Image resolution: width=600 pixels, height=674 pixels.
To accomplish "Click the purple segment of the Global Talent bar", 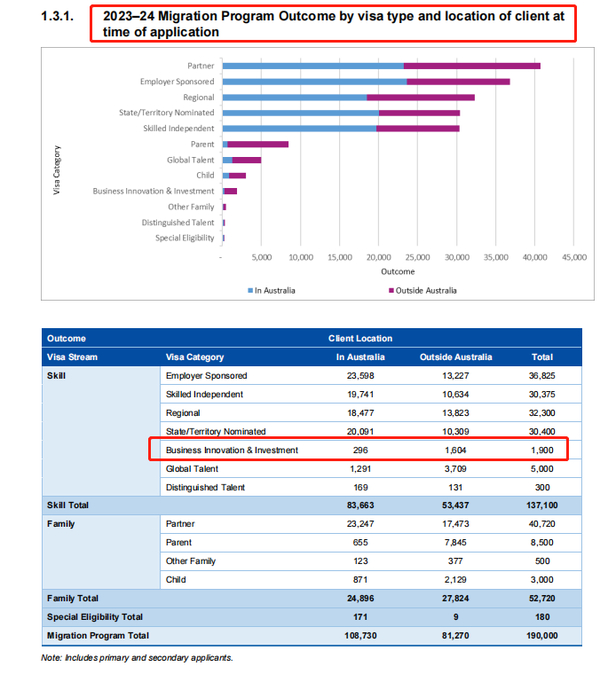I will 247,160.
